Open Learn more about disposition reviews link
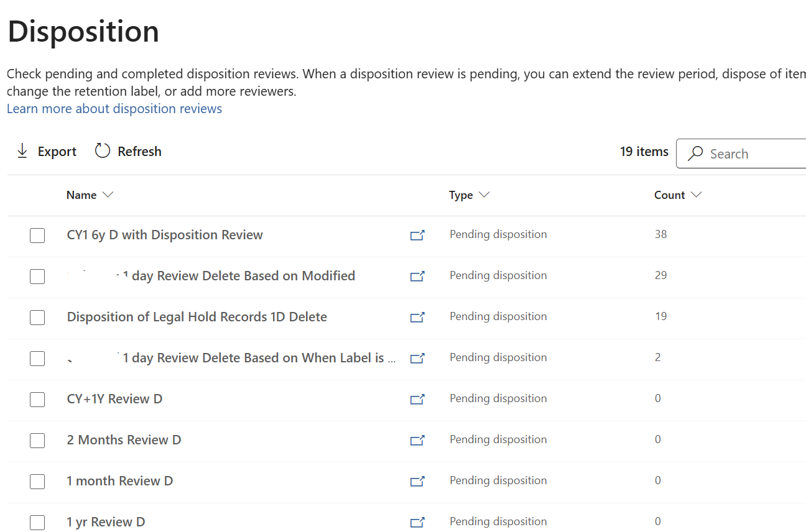806x532 pixels. pyautogui.click(x=114, y=109)
